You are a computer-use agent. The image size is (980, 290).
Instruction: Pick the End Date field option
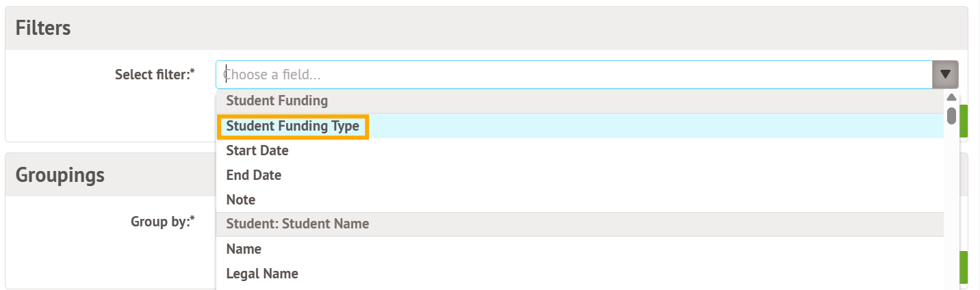(x=254, y=175)
